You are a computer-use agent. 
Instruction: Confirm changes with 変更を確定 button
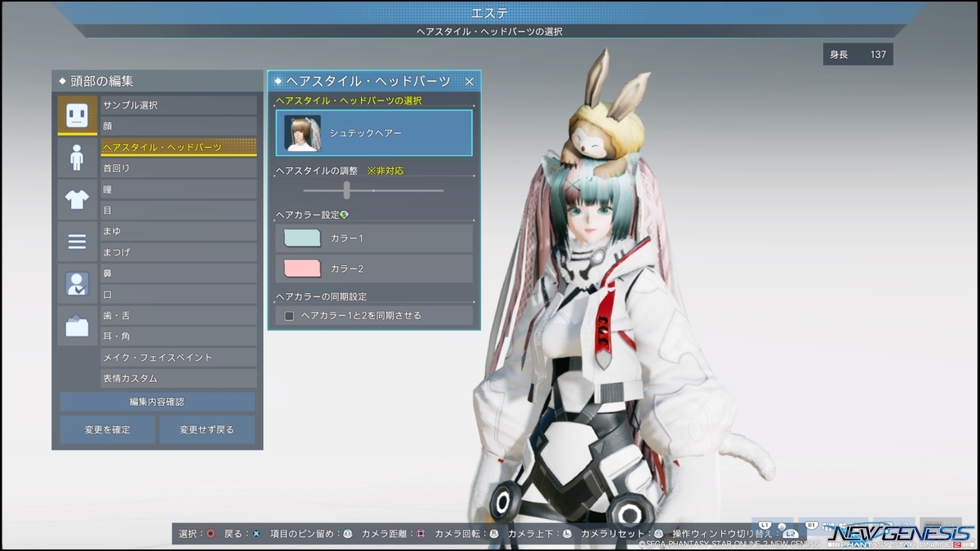[107, 429]
